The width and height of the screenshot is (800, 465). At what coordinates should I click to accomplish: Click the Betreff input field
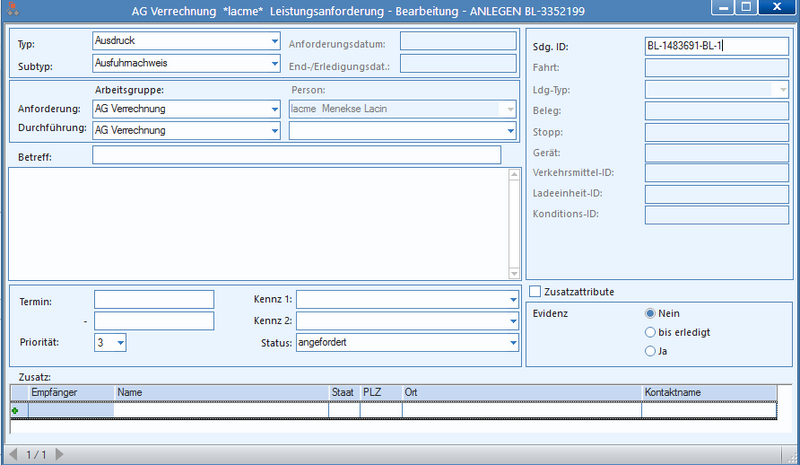click(296, 155)
